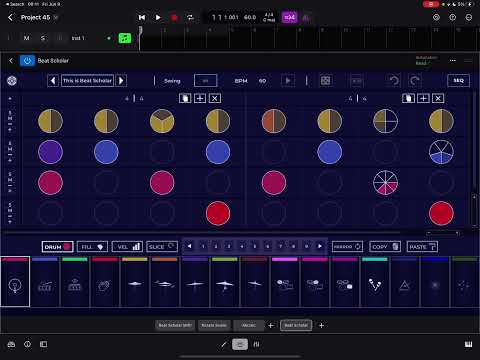Mute the Inst 1 track

pyautogui.click(x=26, y=38)
